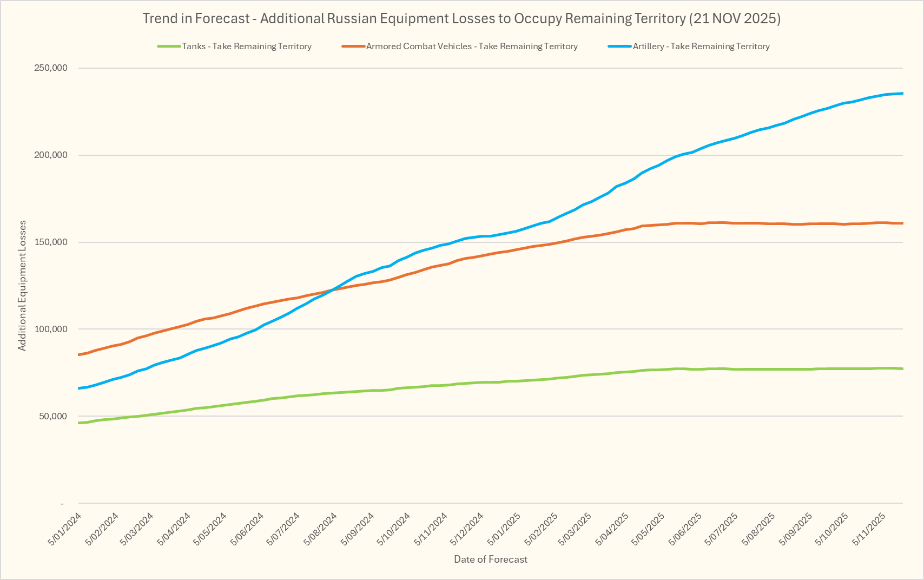
Task: Select the Artillery legend entry label
Action: pos(701,47)
